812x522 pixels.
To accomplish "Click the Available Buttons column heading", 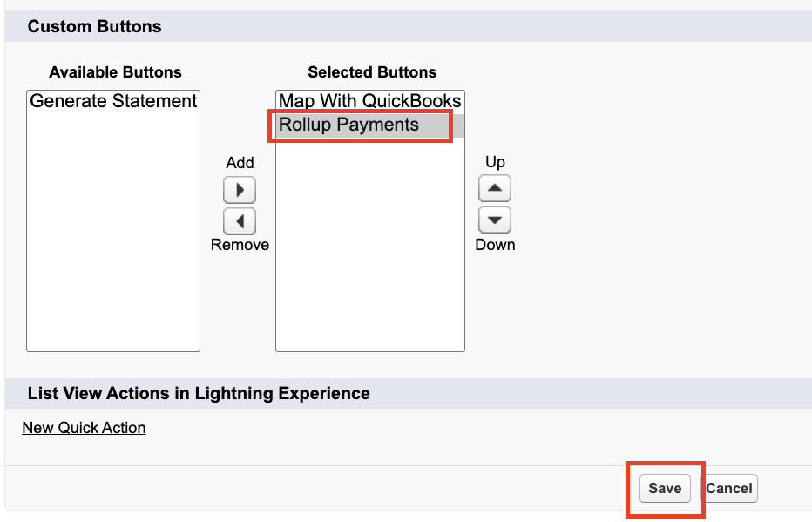I will point(115,72).
